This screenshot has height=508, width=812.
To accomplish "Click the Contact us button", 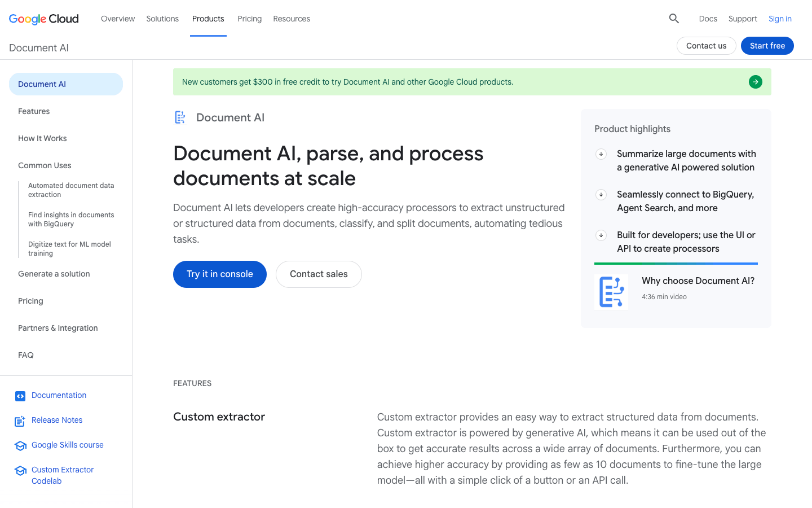I will point(706,46).
